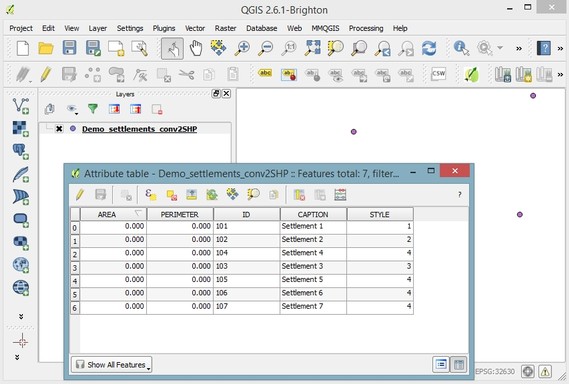
Task: Click the ID cell 107
Action: click(x=247, y=306)
